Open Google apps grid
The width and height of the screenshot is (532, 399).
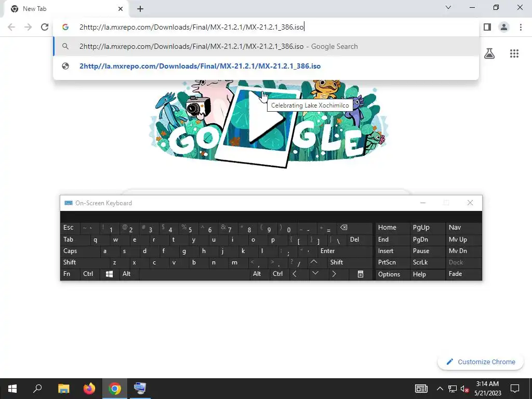pyautogui.click(x=514, y=54)
